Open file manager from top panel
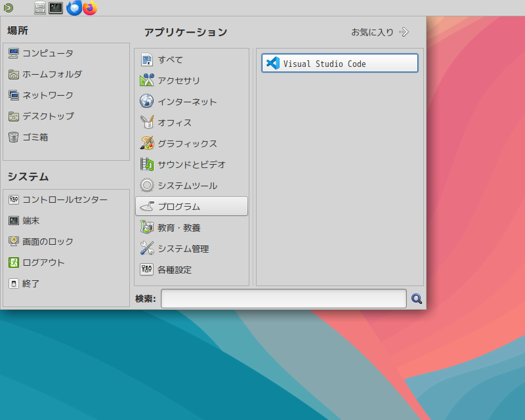 tap(40, 8)
